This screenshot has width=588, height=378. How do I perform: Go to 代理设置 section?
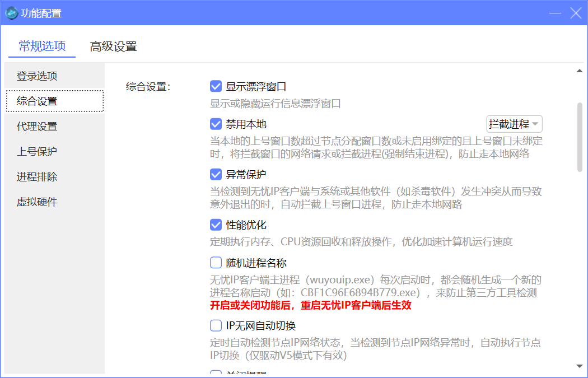coord(37,127)
